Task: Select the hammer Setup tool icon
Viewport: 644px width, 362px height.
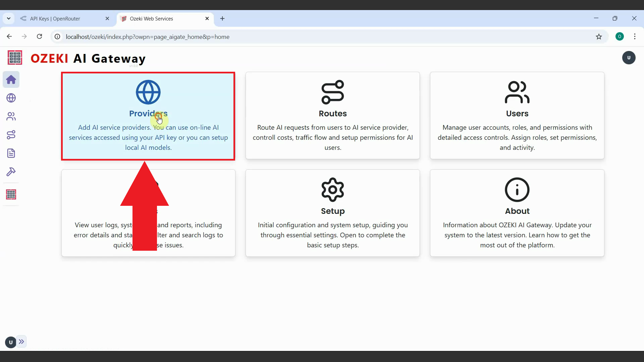Action: point(11,172)
